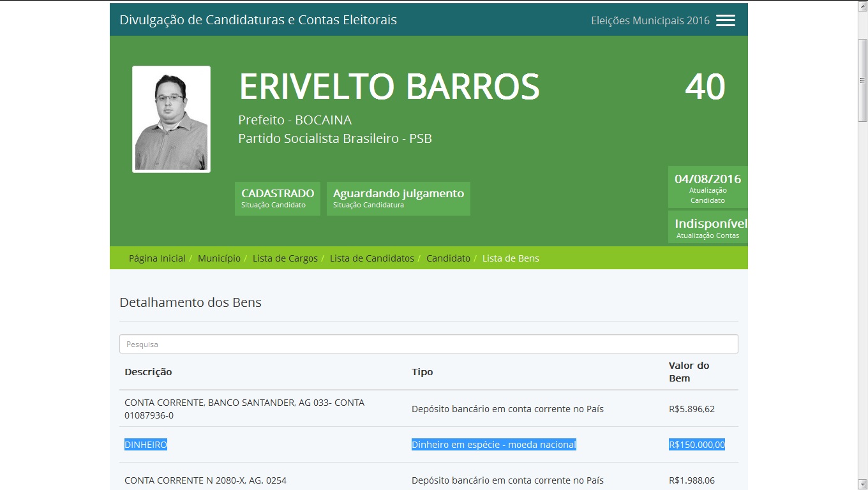The width and height of the screenshot is (868, 490).
Task: Click scrollbar down arrow
Action: (x=862, y=484)
